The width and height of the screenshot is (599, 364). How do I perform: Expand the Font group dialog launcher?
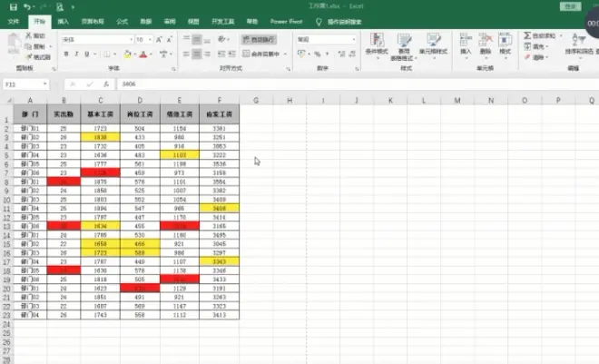coord(173,69)
